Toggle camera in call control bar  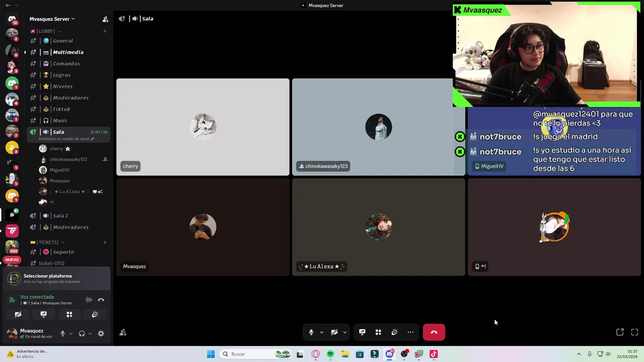tap(334, 332)
